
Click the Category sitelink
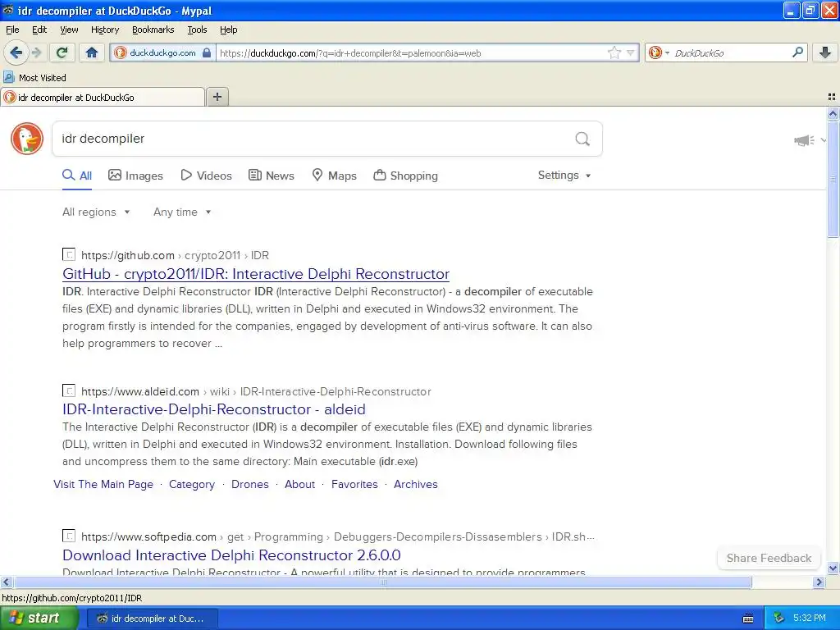click(x=192, y=484)
